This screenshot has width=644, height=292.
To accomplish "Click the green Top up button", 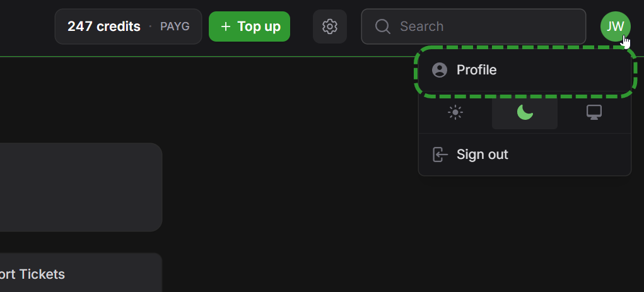I will click(249, 26).
